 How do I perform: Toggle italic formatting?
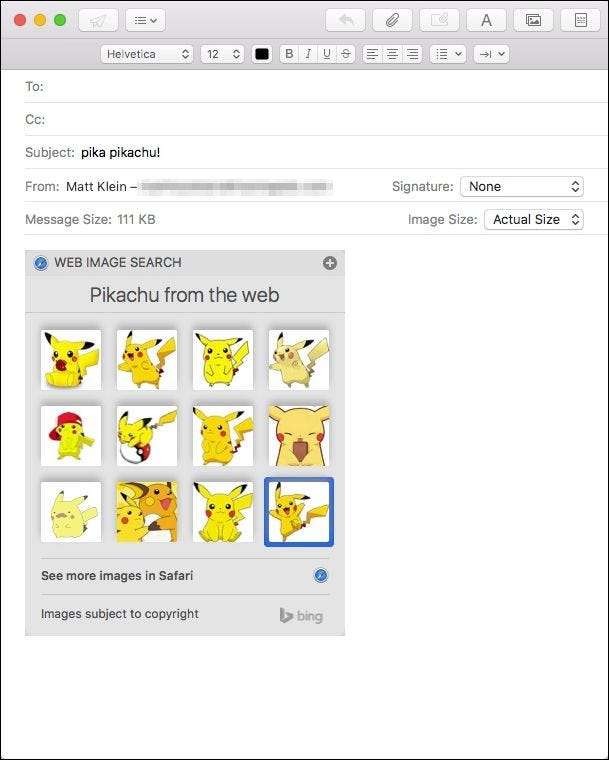click(x=308, y=54)
